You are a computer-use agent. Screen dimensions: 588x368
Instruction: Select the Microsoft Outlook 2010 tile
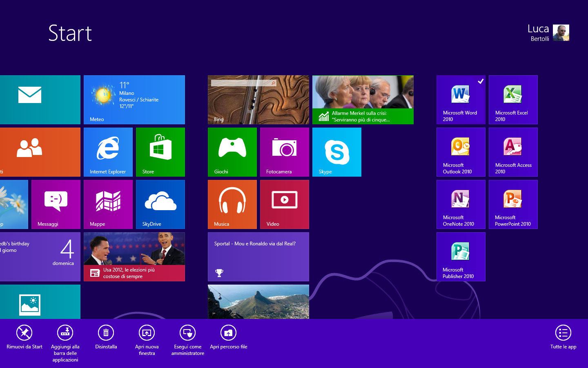(x=461, y=152)
